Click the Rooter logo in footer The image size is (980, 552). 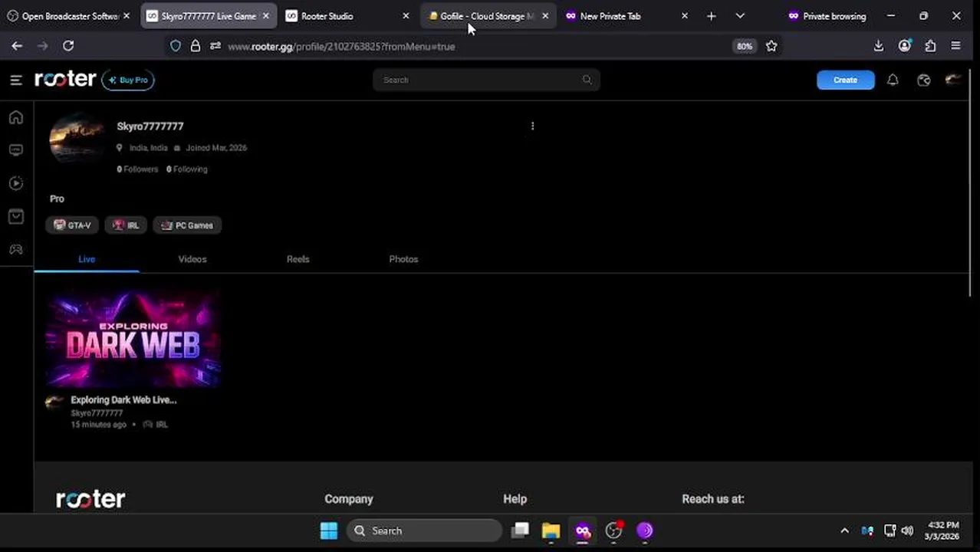click(x=90, y=499)
